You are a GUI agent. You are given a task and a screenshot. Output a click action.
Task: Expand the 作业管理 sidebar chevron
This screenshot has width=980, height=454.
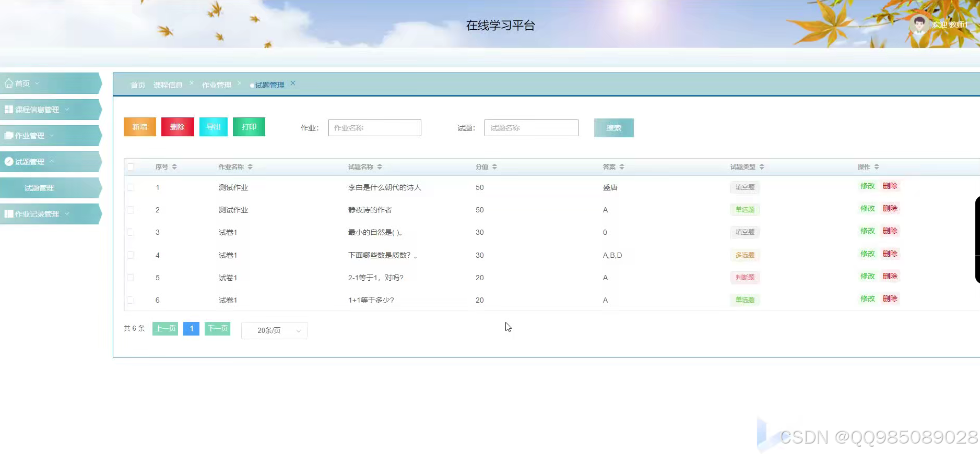(x=52, y=136)
